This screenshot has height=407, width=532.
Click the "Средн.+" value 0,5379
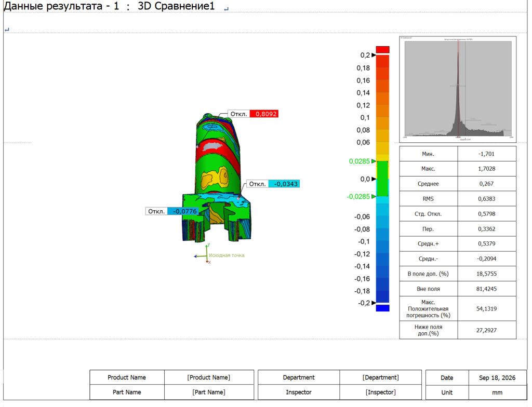pos(486,244)
